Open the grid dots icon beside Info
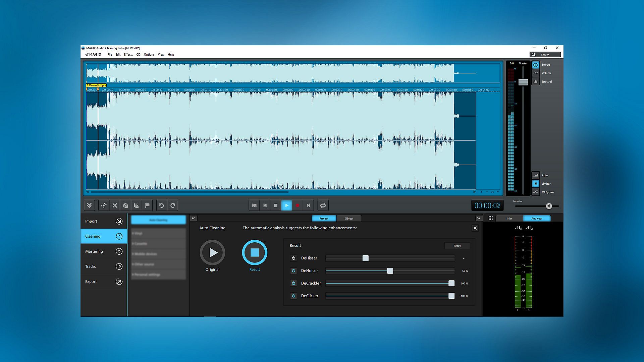This screenshot has height=362, width=644. tap(490, 218)
